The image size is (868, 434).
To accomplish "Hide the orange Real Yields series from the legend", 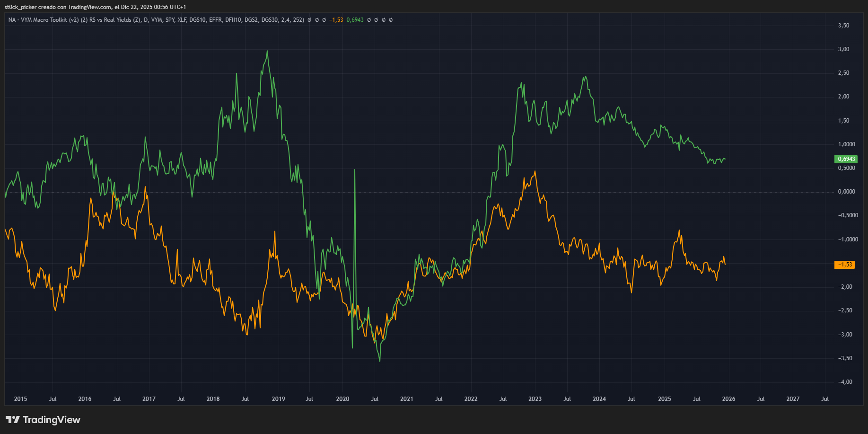I will click(x=336, y=20).
